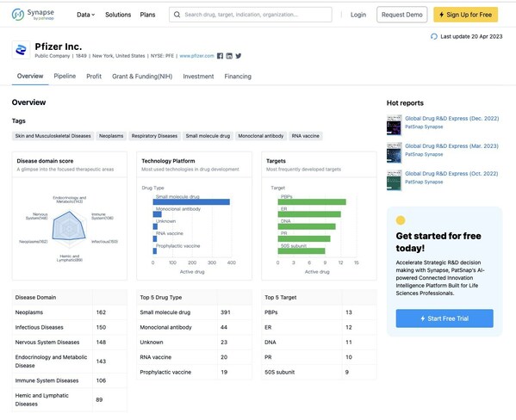Click RNA vaccine row in table
This screenshot has width=516, height=420.
[194, 357]
